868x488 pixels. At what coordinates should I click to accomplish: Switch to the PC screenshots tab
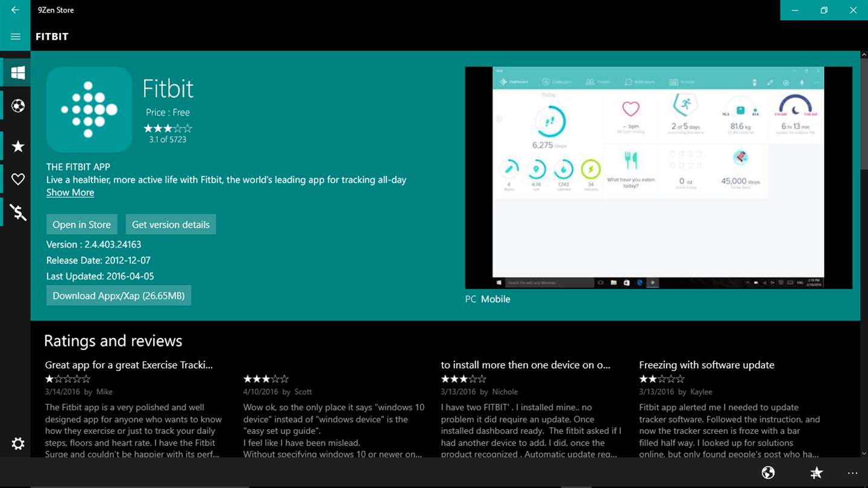click(x=470, y=299)
